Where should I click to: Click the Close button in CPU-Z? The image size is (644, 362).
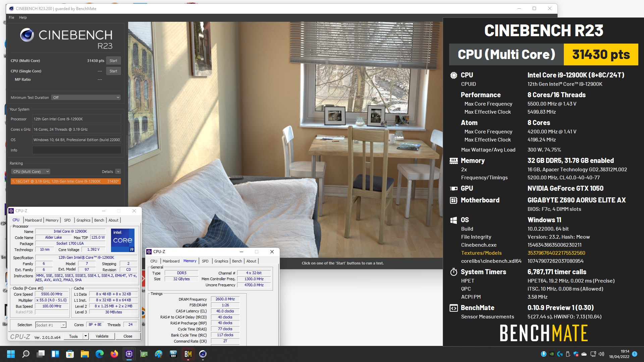tap(128, 336)
